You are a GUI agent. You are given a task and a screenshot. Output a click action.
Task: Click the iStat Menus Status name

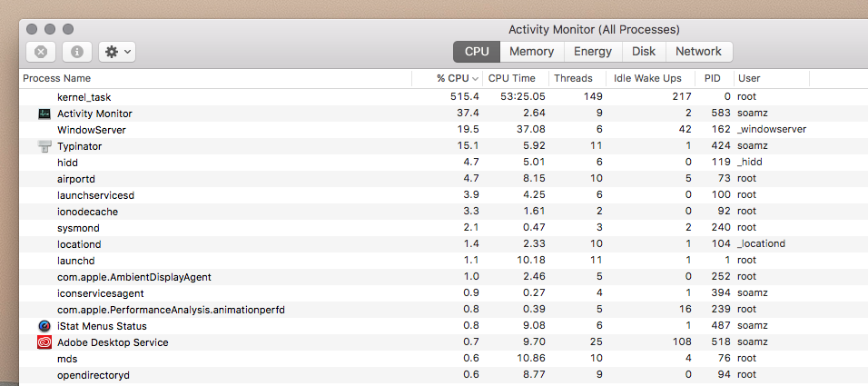(x=102, y=326)
